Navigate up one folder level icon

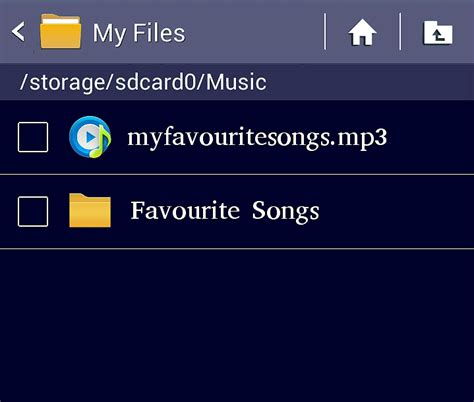[438, 33]
